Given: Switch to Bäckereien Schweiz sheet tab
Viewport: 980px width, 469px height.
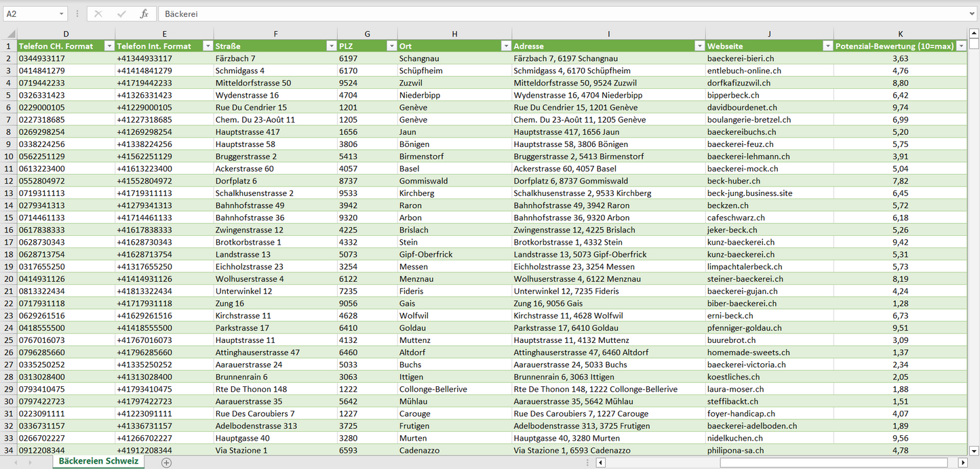Looking at the screenshot, I should [98, 461].
